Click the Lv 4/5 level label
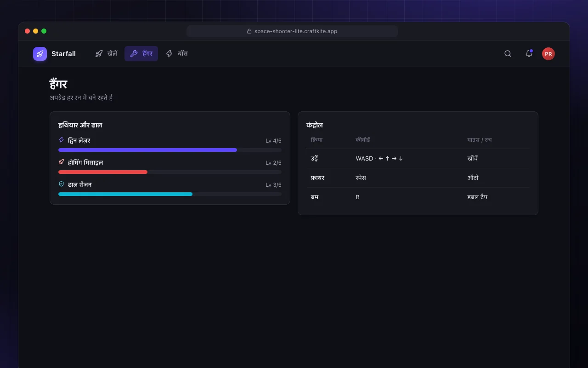The image size is (588, 368). click(x=273, y=141)
